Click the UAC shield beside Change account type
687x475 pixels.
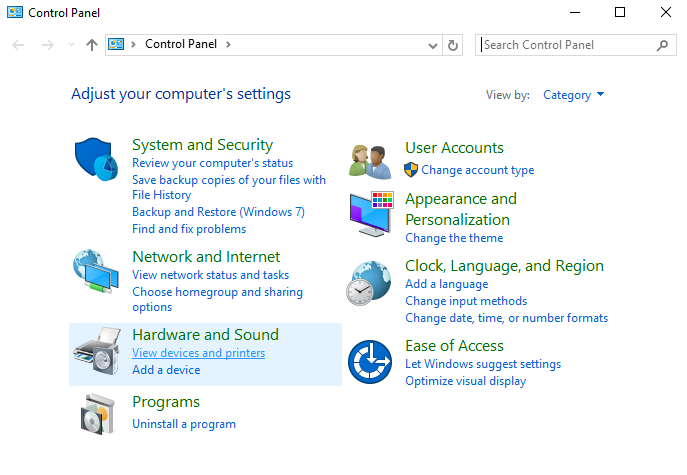(411, 170)
